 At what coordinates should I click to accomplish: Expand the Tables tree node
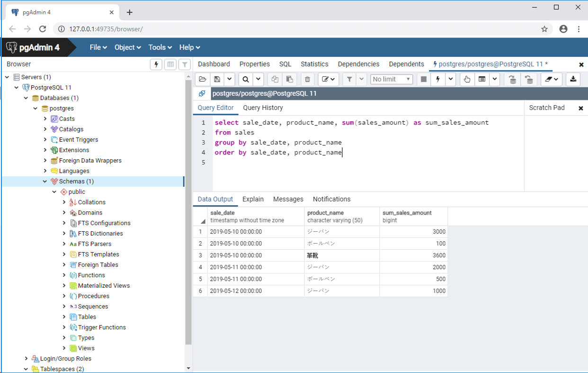point(64,317)
